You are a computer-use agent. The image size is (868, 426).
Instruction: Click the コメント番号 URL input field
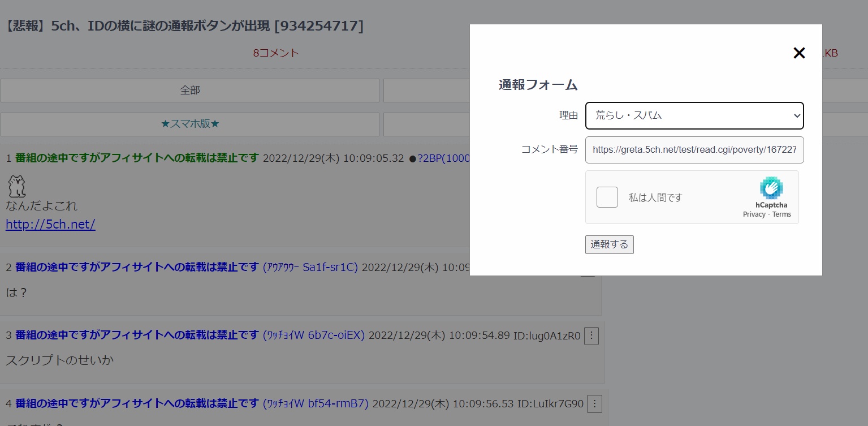point(694,150)
